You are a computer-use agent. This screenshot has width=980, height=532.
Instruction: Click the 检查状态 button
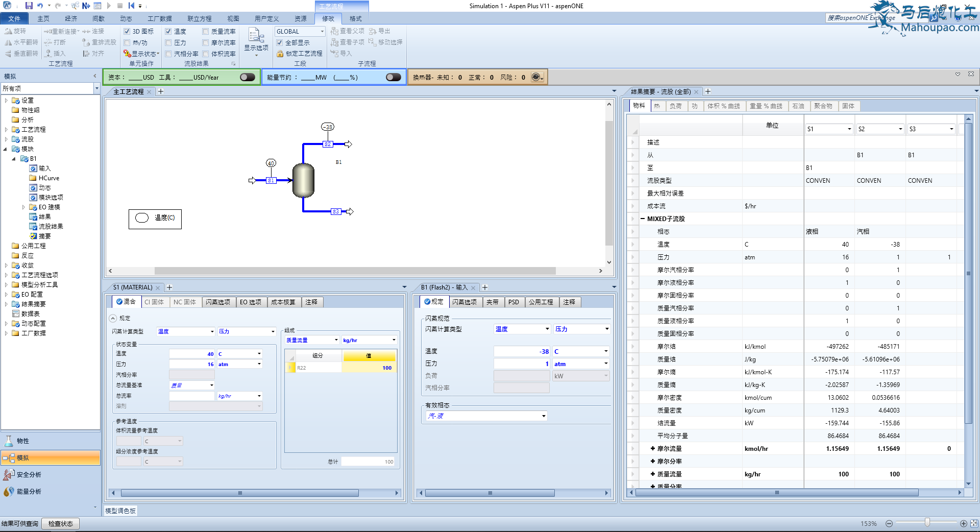(x=60, y=523)
